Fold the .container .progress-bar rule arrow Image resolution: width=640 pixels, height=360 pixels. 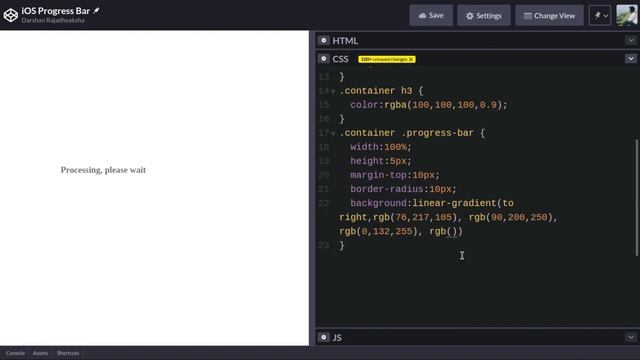pos(333,133)
